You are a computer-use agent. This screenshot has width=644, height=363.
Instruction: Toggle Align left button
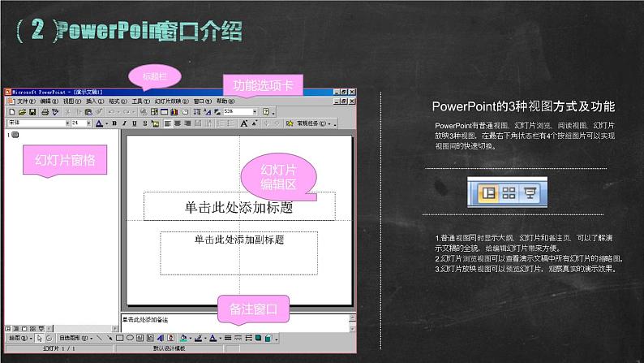coord(167,123)
